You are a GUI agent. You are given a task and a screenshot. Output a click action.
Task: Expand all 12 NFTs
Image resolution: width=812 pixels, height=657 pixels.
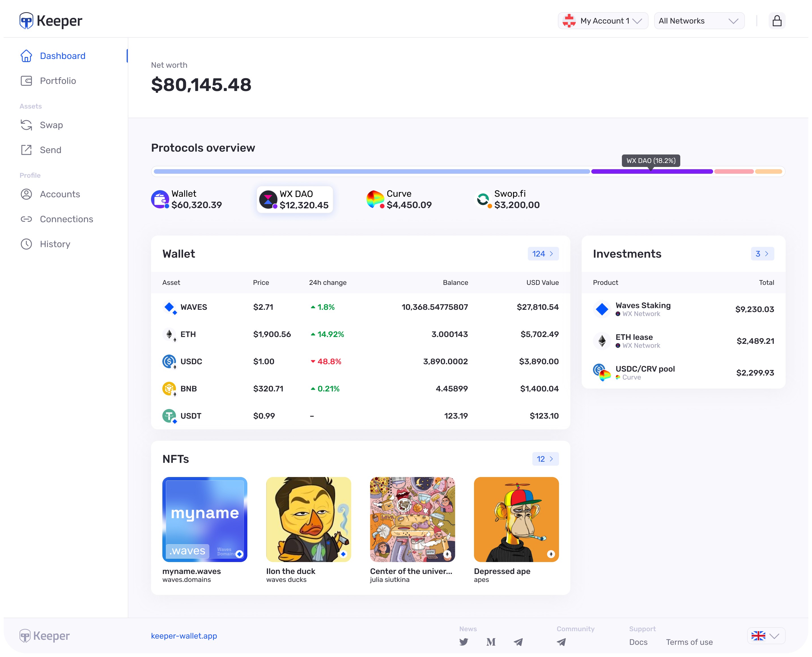coord(545,459)
